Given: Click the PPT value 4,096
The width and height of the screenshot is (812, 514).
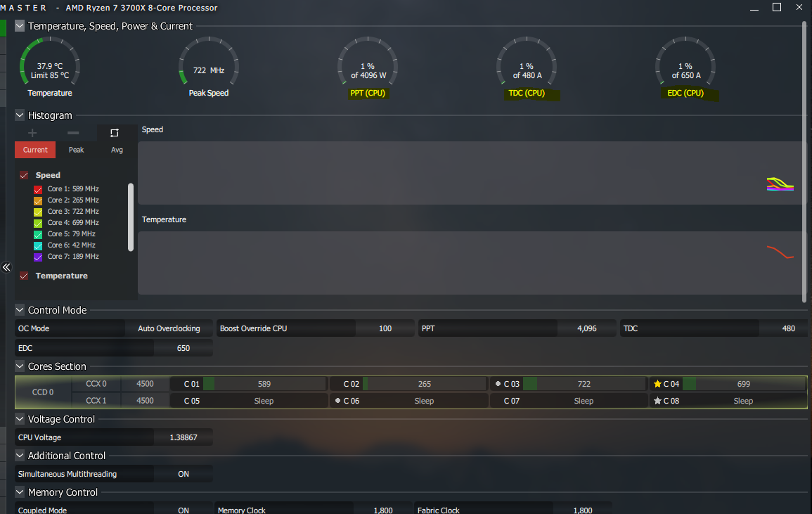Looking at the screenshot, I should (587, 328).
